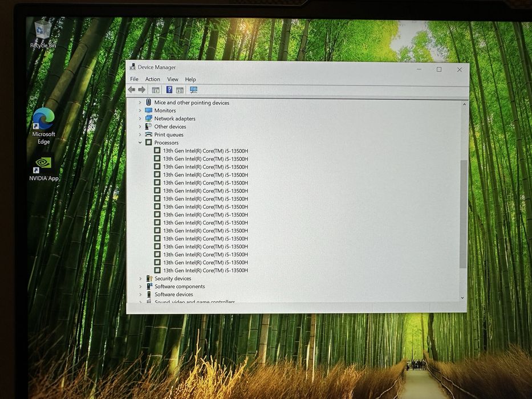Select the 'Security devices' tree label
Screen dimensions: 532x399
click(x=173, y=278)
